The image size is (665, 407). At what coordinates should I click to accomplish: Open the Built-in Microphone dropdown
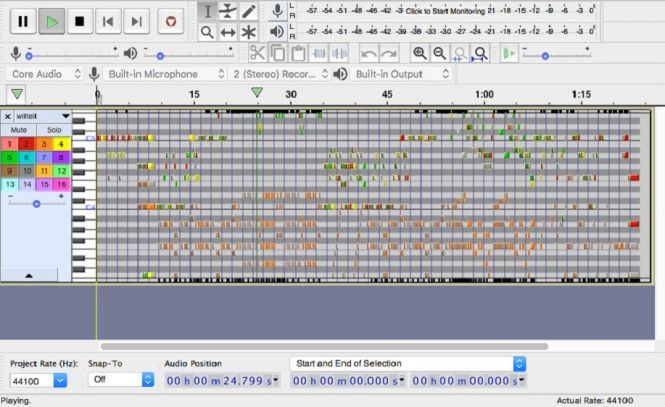165,74
